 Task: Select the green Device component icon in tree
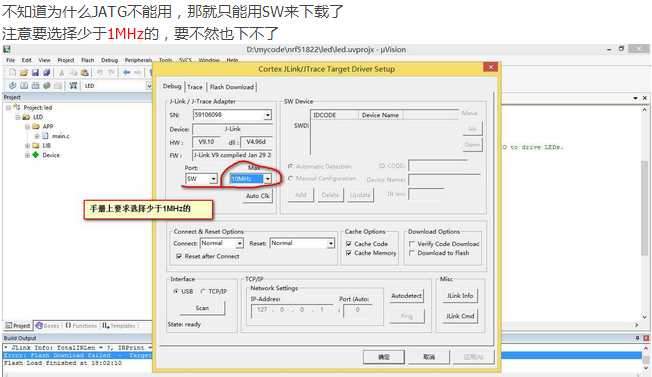click(36, 155)
